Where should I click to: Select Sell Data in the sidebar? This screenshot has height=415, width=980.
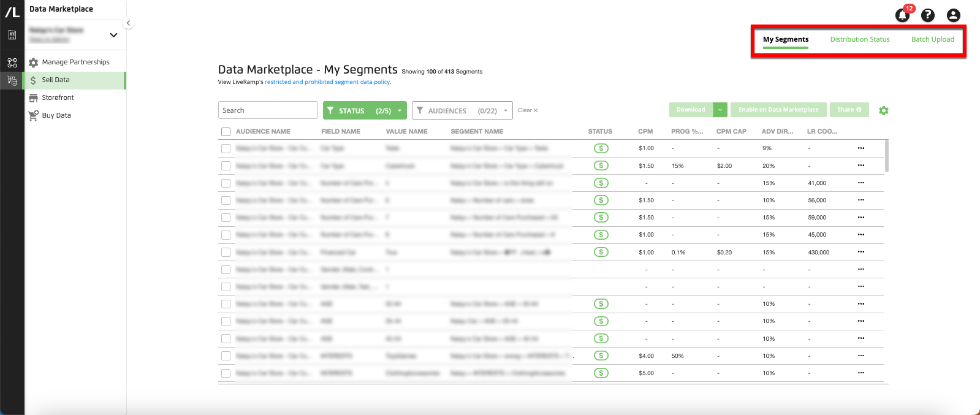(x=75, y=80)
